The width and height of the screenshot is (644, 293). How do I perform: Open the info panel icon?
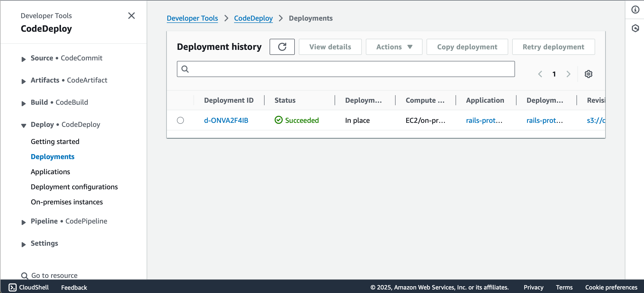pos(635,10)
